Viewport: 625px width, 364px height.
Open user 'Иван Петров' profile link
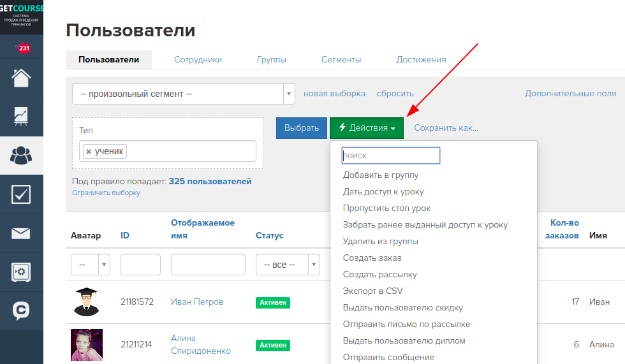tap(197, 302)
